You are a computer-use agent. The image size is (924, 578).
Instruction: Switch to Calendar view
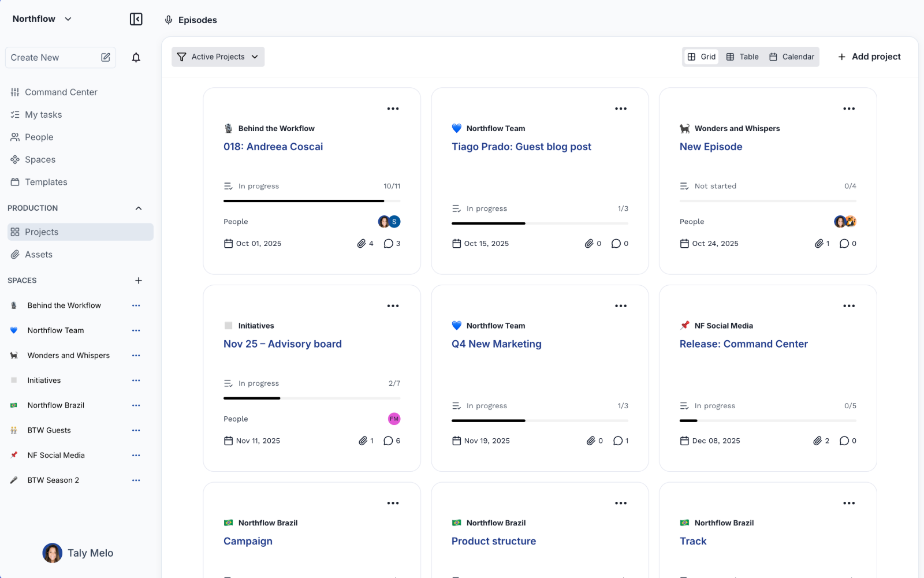pyautogui.click(x=792, y=57)
